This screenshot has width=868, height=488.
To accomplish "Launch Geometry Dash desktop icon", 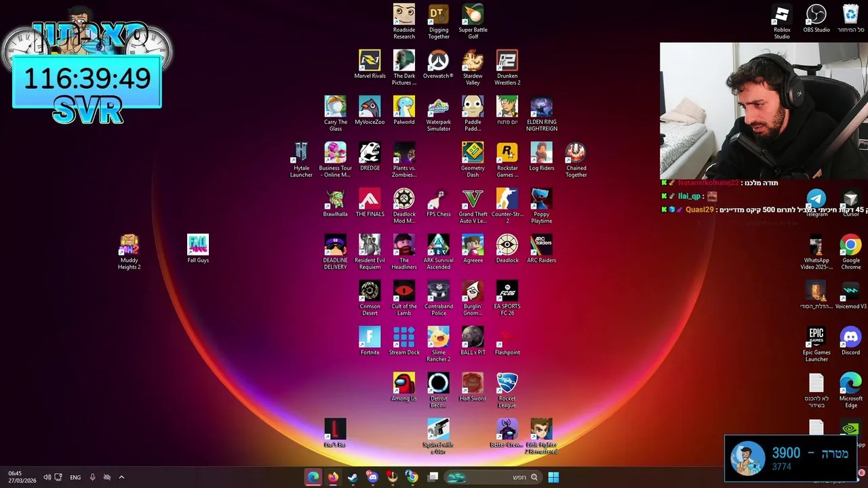I will click(x=473, y=160).
